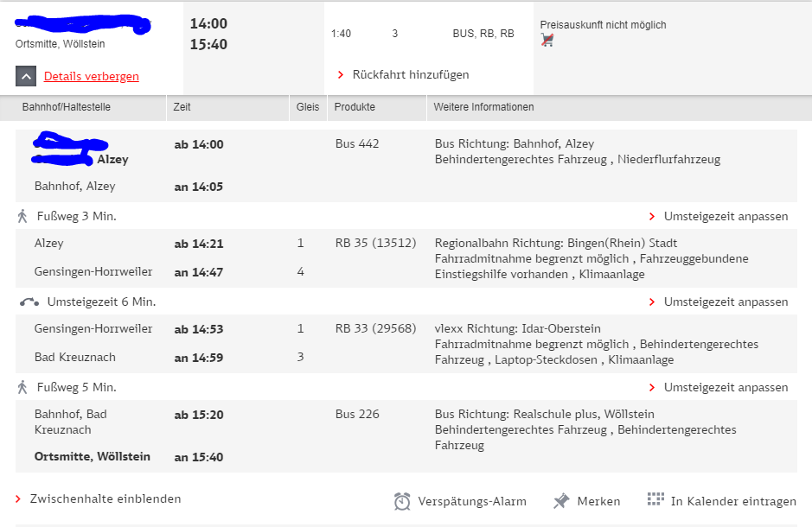Screen dimensions: 812x527
Task: Click the transfer icon before Umsteigezeit 6 Min.
Action: coord(29,302)
